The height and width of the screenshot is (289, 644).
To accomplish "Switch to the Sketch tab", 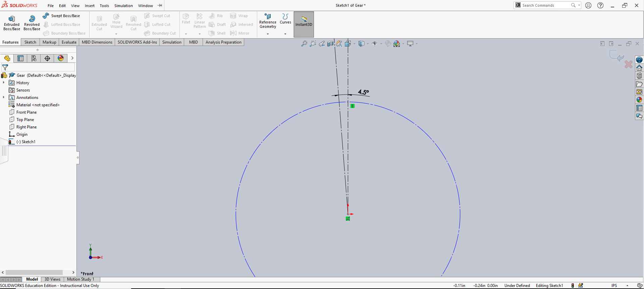I will (30, 42).
